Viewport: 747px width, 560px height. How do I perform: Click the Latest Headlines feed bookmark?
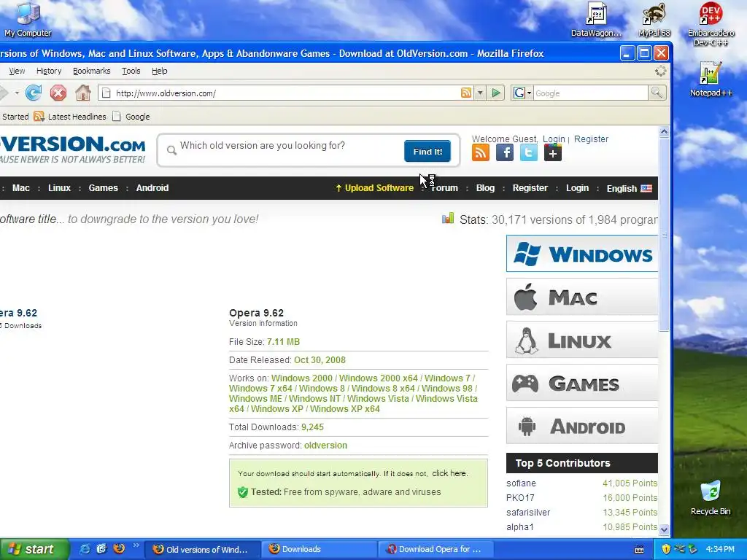tap(70, 117)
